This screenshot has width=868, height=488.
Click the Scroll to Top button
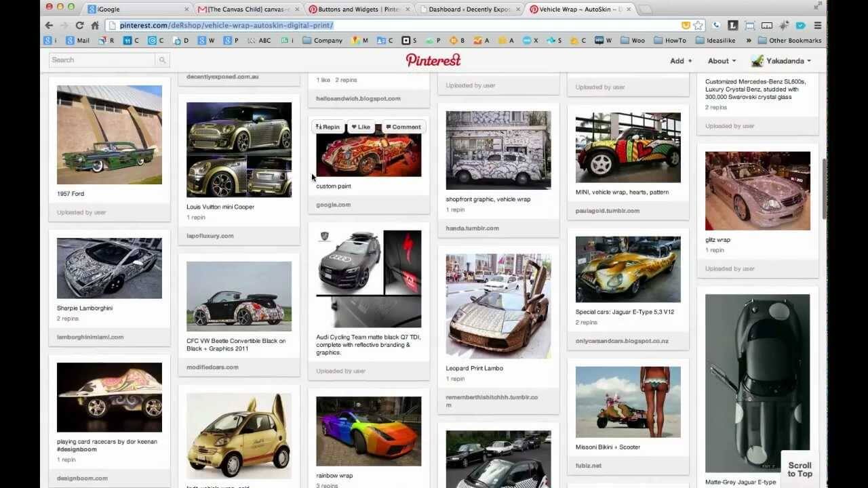tap(800, 469)
